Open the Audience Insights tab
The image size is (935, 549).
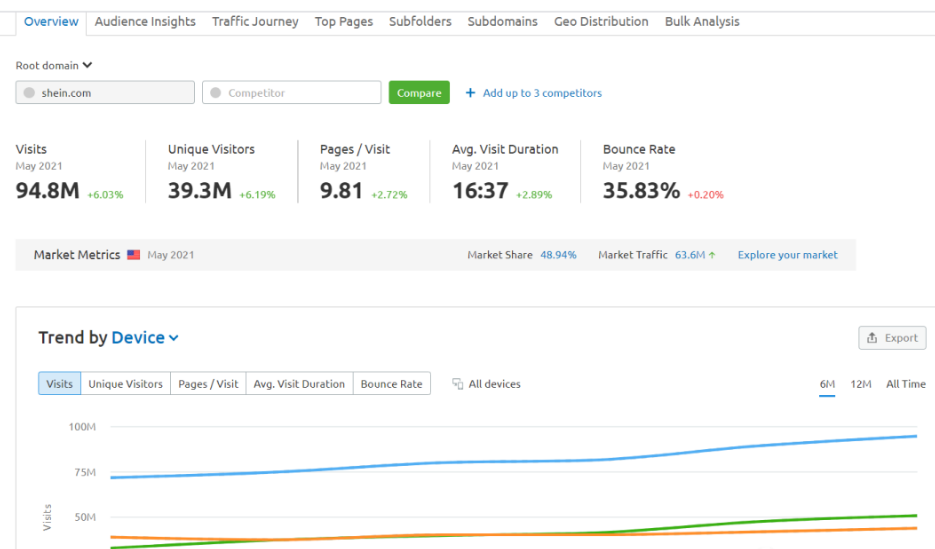[x=145, y=21]
